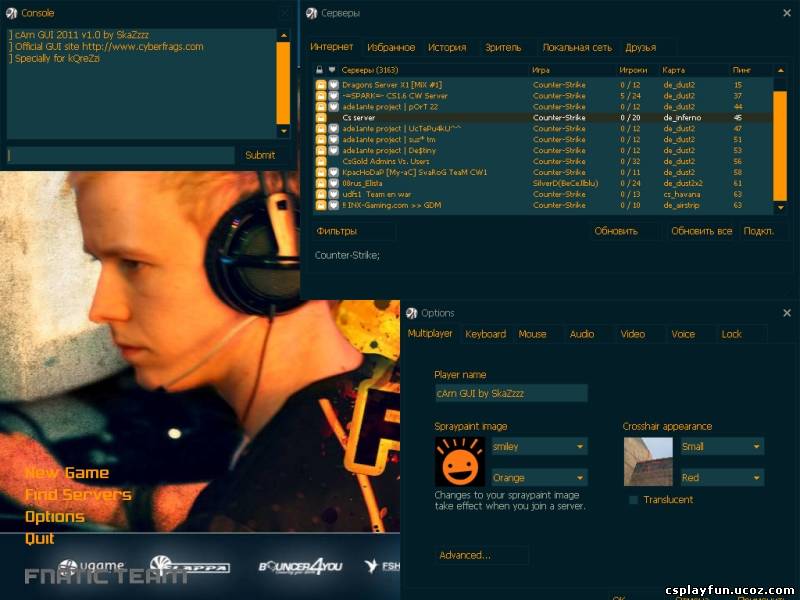Click the Player name text field
This screenshot has width=800, height=600.
[511, 393]
